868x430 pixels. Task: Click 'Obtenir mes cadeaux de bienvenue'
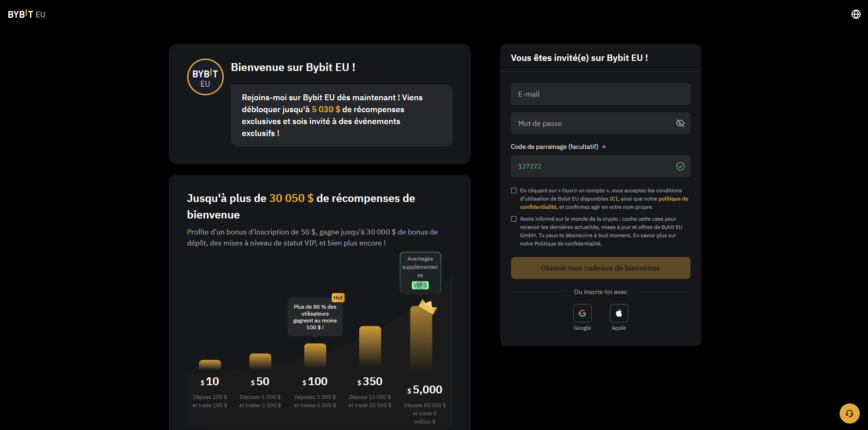tap(600, 268)
